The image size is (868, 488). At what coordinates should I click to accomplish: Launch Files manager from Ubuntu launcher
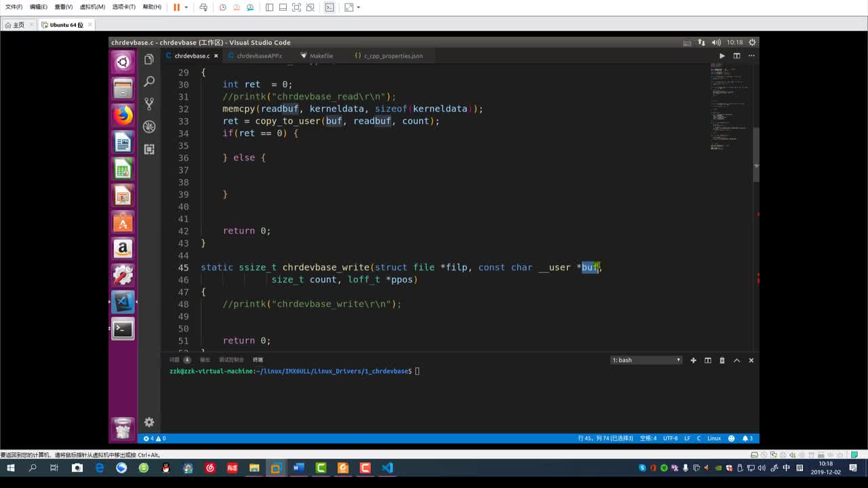[x=123, y=89]
